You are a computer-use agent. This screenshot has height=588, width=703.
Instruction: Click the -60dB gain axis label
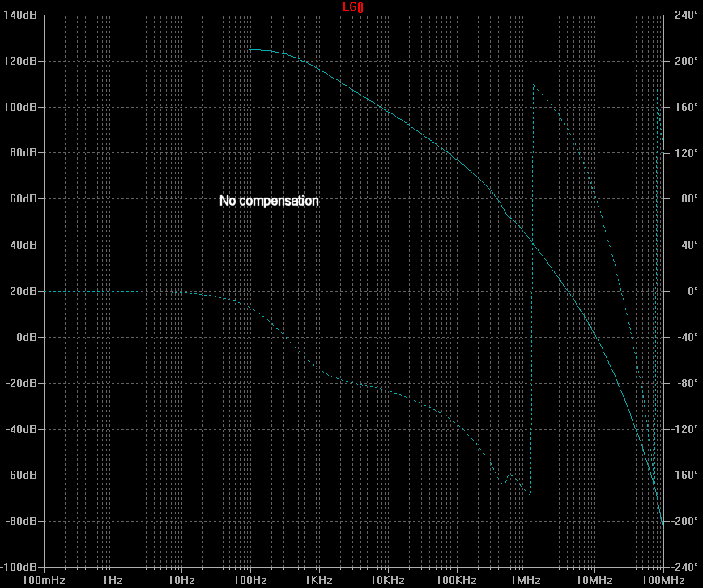pyautogui.click(x=21, y=475)
